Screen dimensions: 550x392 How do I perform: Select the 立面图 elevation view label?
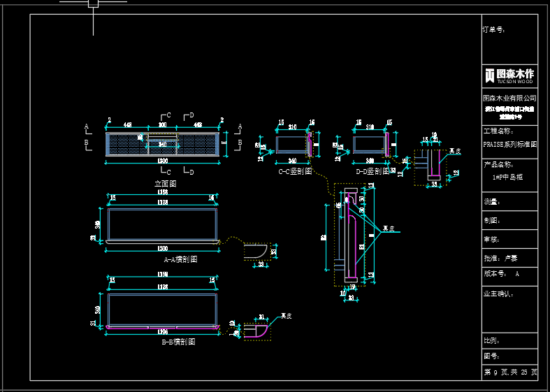165,183
